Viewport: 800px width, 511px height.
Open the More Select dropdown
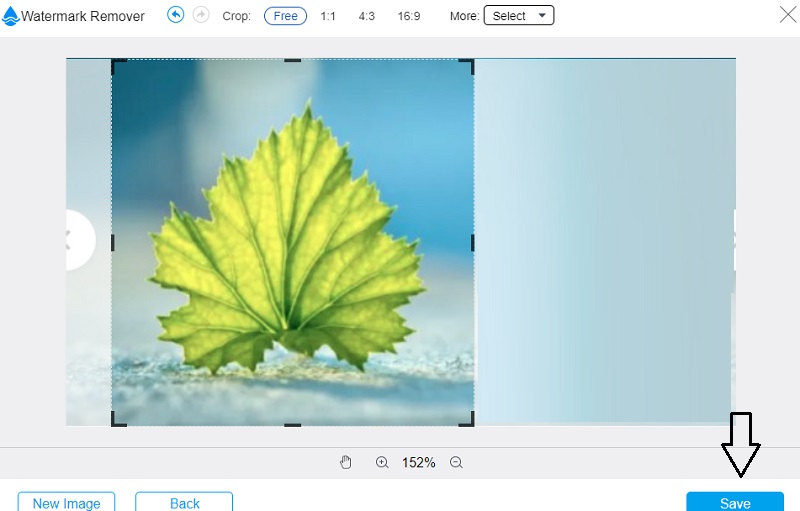tap(518, 16)
